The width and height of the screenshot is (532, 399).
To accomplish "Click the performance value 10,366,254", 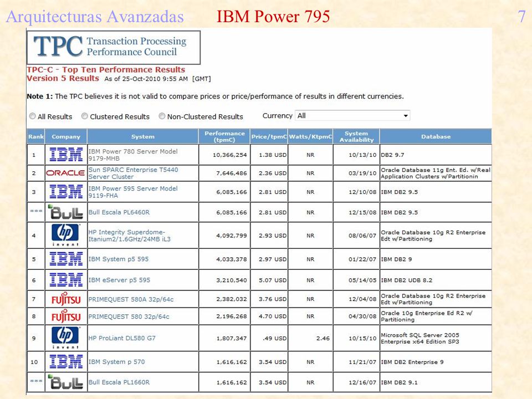I will coord(229,155).
